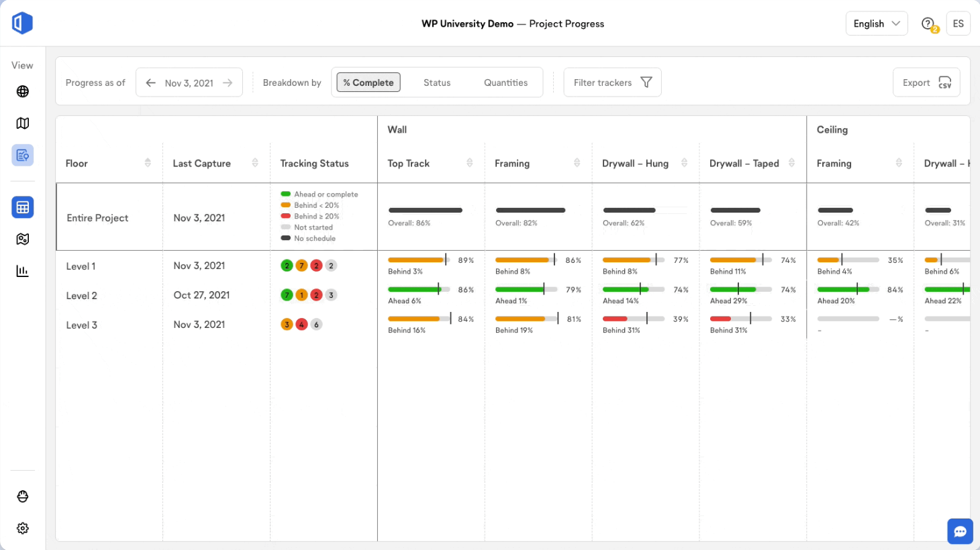
Task: Open the bar chart analytics icon
Action: pos(23,271)
